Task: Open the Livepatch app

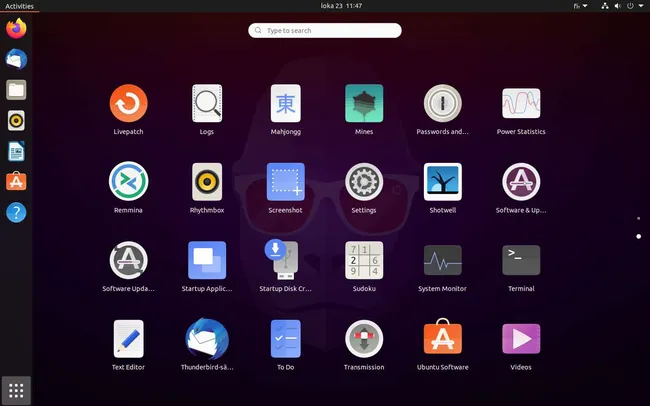Action: pyautogui.click(x=128, y=104)
